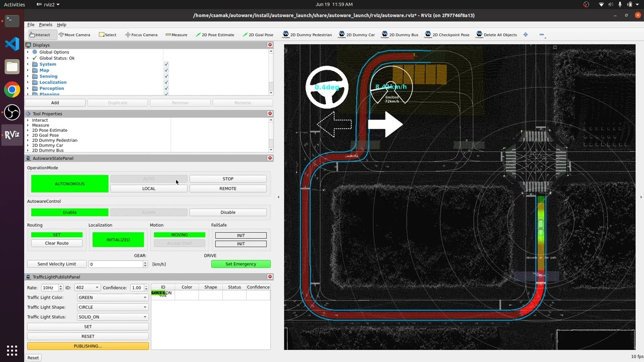
Task: Expand the Global Status row
Action: click(x=28, y=58)
